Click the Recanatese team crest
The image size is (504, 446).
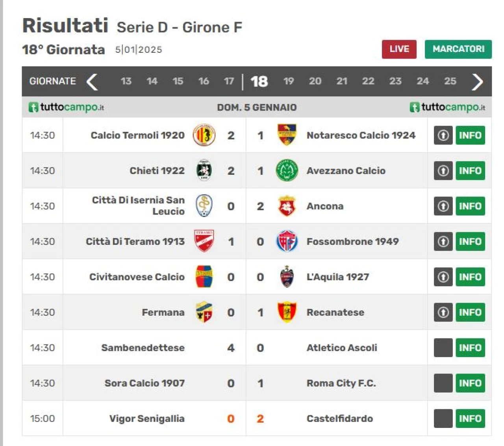pyautogui.click(x=287, y=312)
